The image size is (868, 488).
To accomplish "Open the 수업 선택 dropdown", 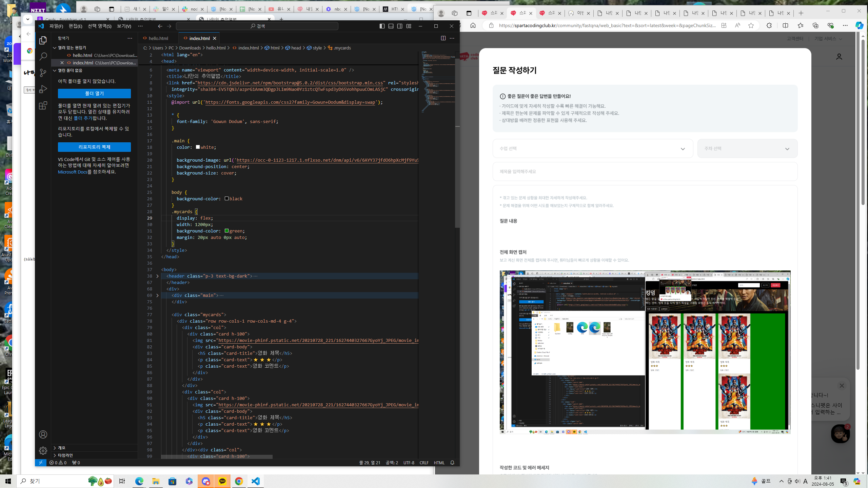I will tap(593, 148).
